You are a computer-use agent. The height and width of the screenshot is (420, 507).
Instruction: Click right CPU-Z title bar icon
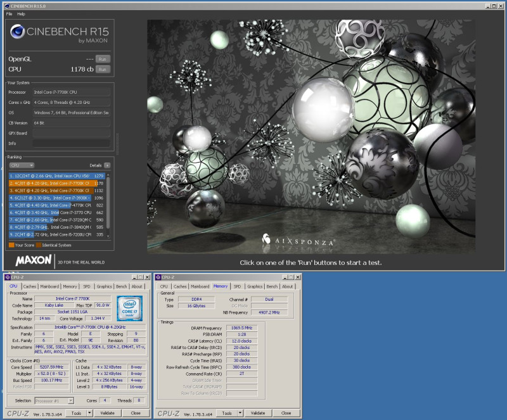click(x=158, y=277)
